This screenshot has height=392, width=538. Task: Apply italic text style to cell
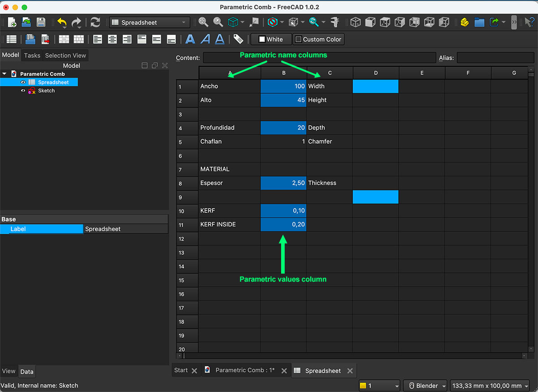tap(205, 39)
